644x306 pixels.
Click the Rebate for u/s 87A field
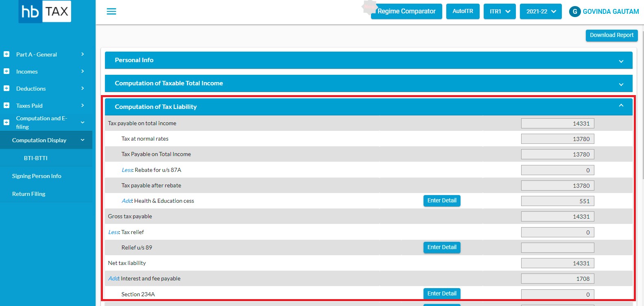[558, 170]
